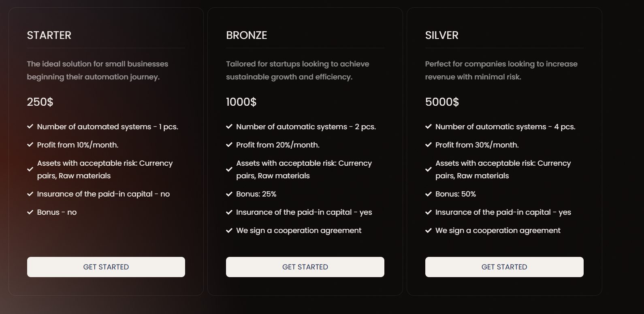The width and height of the screenshot is (644, 314).
Task: Click the 250$ price text
Action: 40,102
